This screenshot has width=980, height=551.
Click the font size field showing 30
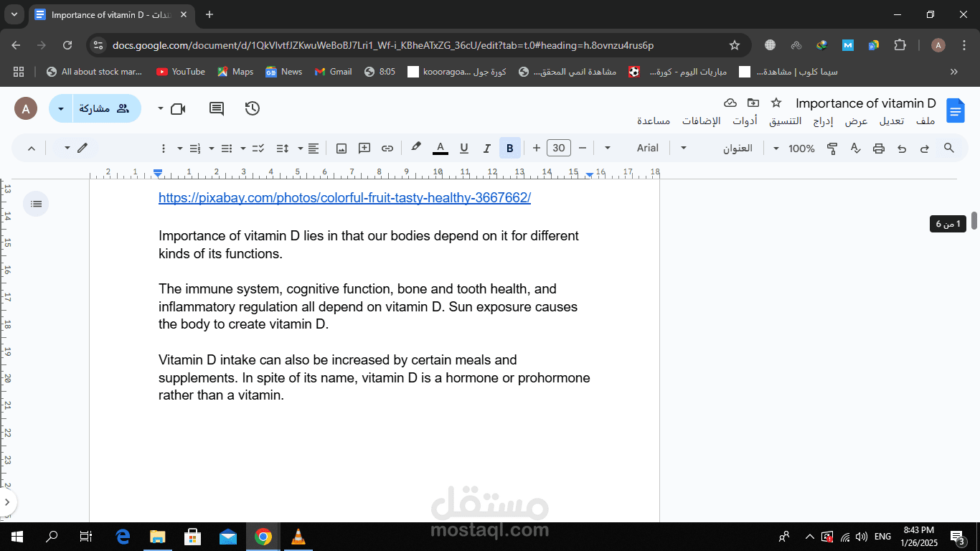(559, 149)
